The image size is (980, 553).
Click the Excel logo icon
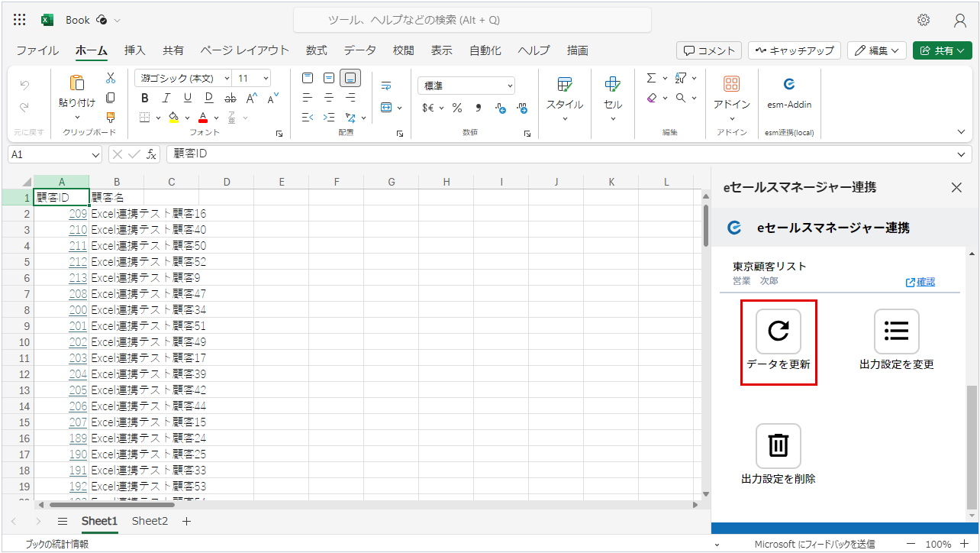pyautogui.click(x=47, y=20)
